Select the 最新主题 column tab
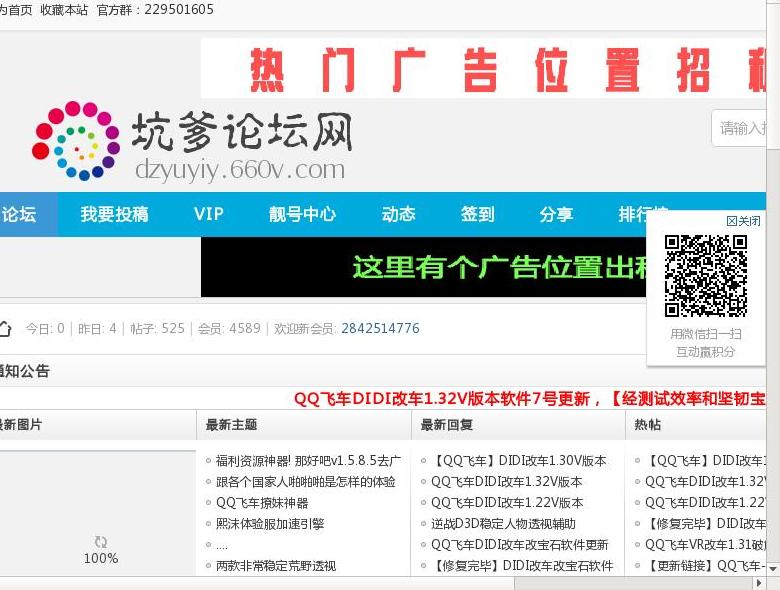 [231, 425]
